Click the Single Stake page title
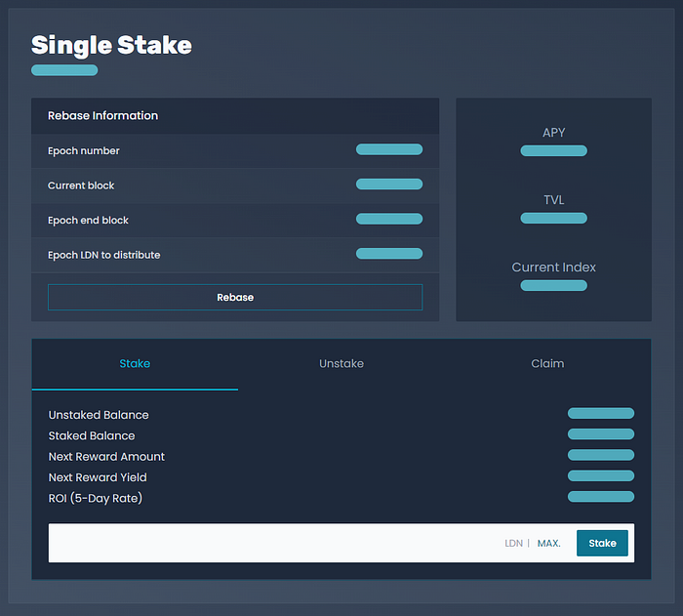Viewport: 683px width, 616px height. (111, 45)
